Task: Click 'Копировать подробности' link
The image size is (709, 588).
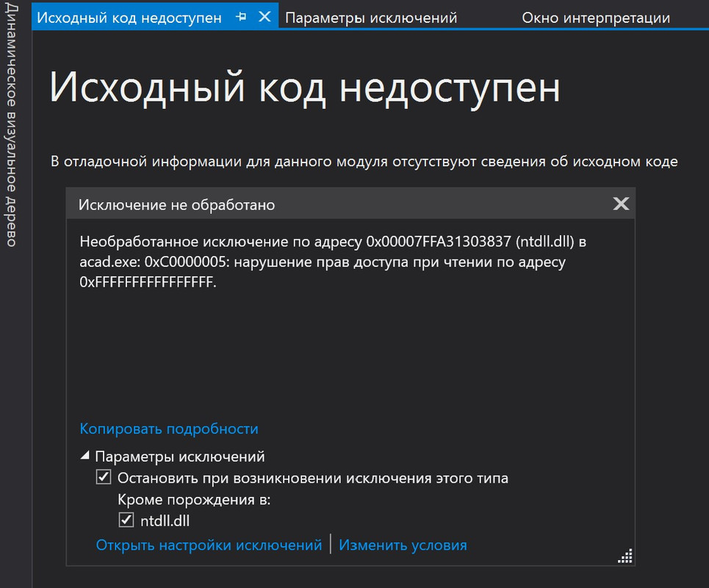Action: pyautogui.click(x=169, y=429)
